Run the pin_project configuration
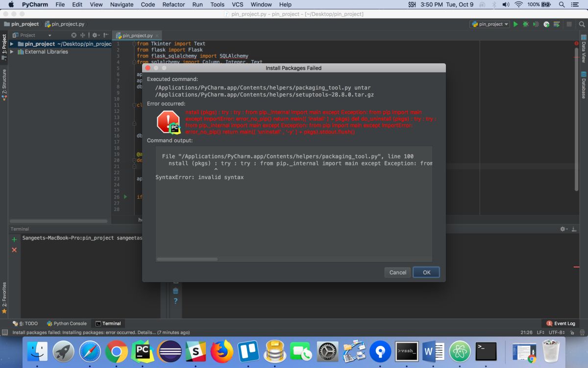588x368 pixels. click(515, 24)
